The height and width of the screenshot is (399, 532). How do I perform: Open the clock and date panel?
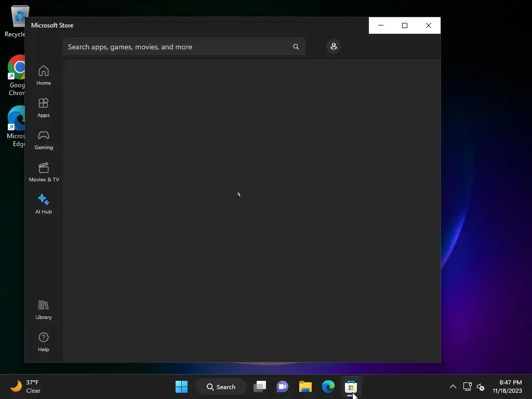click(507, 387)
